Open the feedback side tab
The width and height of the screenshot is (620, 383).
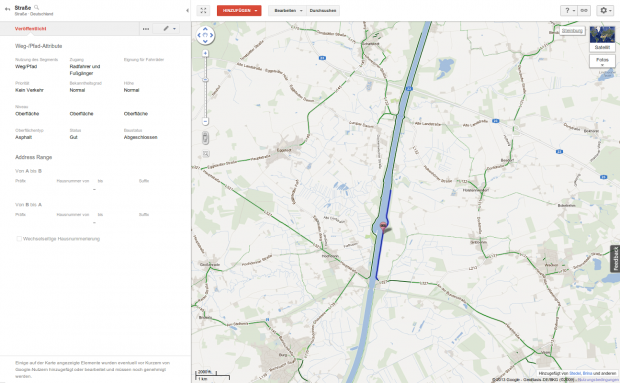click(x=615, y=258)
